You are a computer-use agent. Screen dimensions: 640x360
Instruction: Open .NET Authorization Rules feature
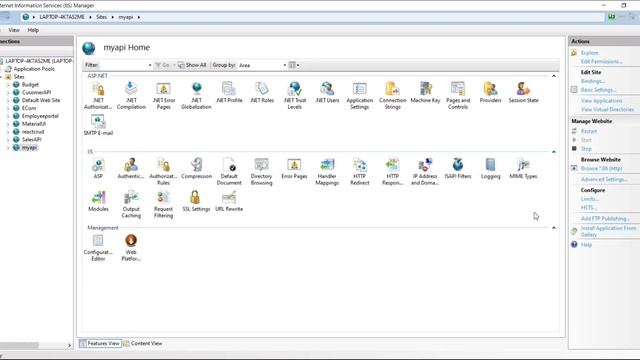click(x=98, y=95)
